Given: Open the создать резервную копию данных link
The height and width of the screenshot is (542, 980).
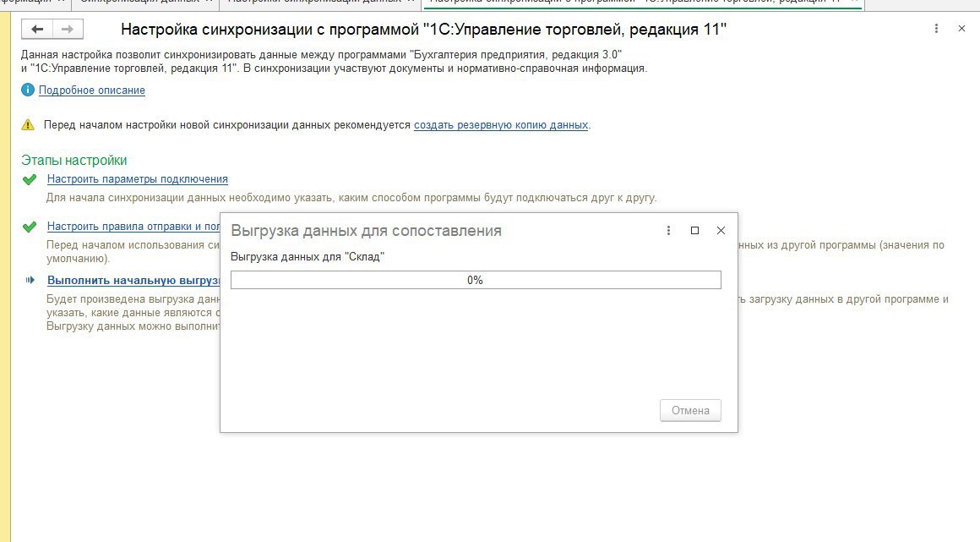Looking at the screenshot, I should 501,125.
